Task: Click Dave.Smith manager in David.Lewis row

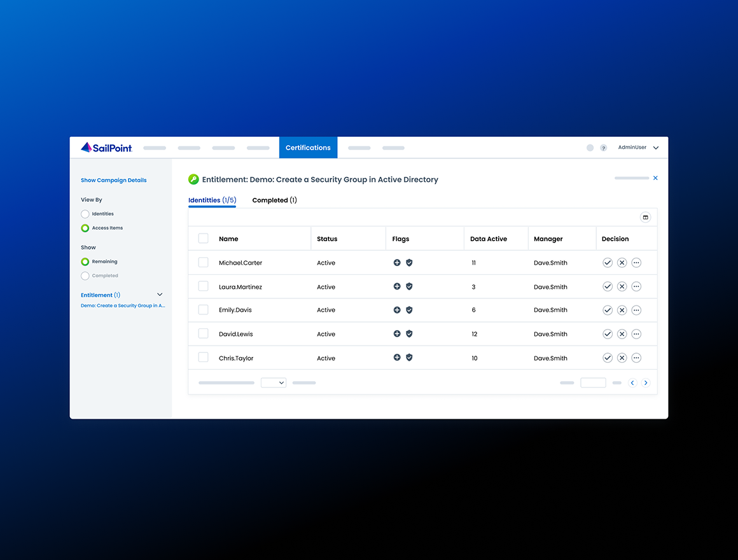Action: coord(550,334)
